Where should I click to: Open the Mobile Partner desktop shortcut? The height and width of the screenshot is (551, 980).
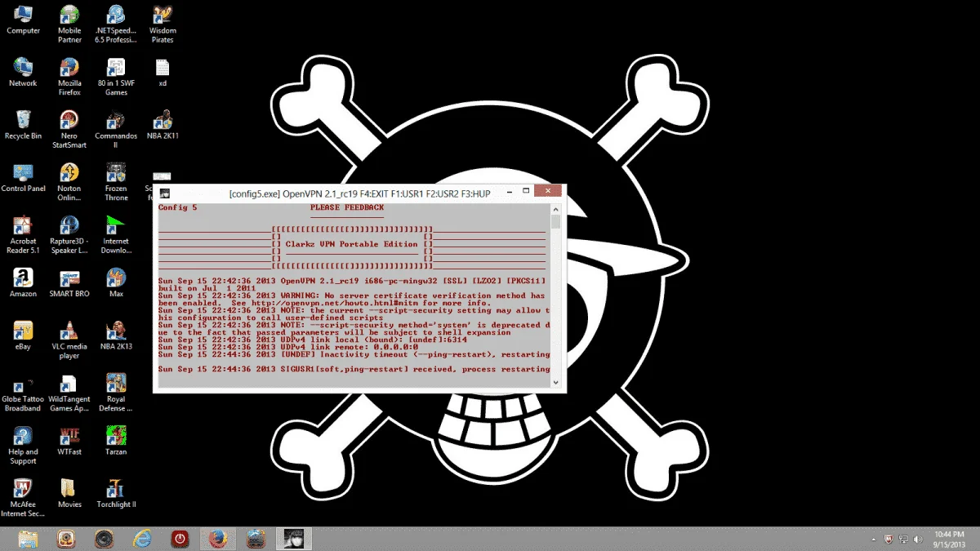[x=69, y=24]
